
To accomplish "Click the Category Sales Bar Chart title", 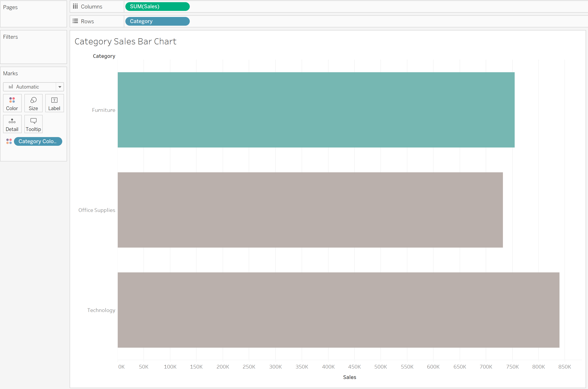I will pos(125,41).
